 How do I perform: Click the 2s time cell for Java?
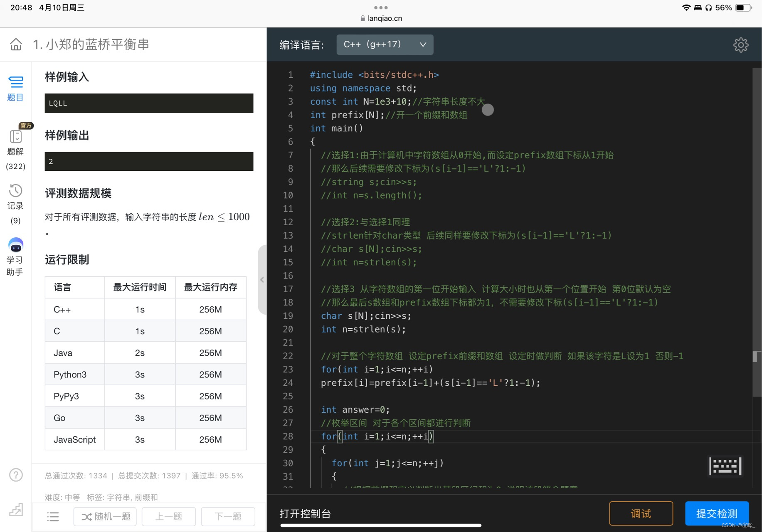point(140,353)
